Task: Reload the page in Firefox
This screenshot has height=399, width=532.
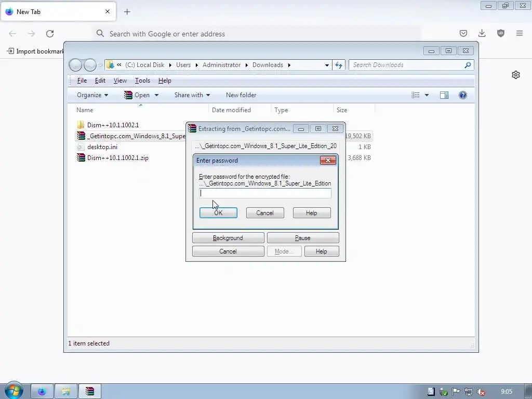Action: tap(50, 34)
